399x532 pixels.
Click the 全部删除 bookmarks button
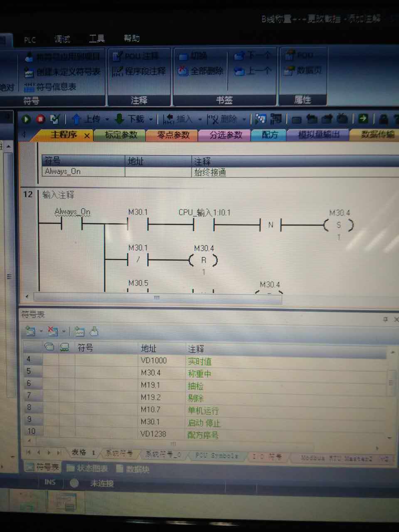click(x=201, y=71)
